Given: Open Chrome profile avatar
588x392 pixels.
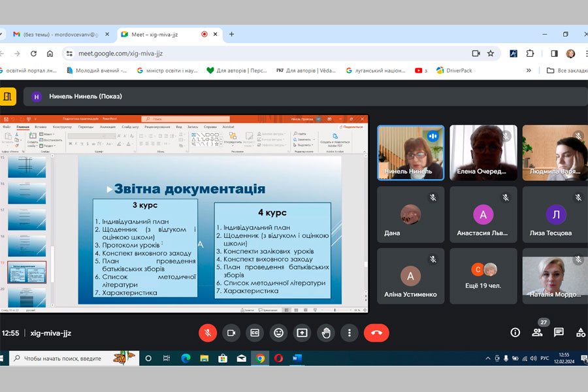Looking at the screenshot, I should point(570,54).
